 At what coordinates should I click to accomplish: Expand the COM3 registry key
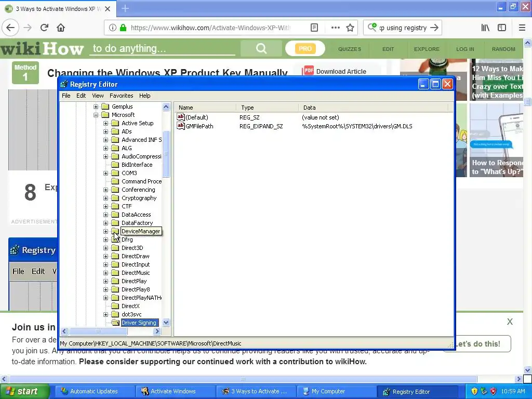tap(105, 173)
